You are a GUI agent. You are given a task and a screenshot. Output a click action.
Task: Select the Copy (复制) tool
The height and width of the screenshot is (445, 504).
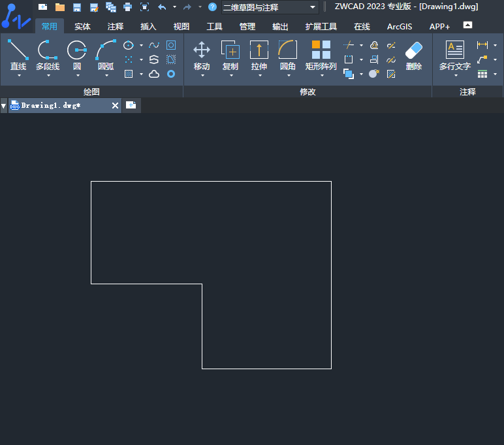pyautogui.click(x=230, y=55)
